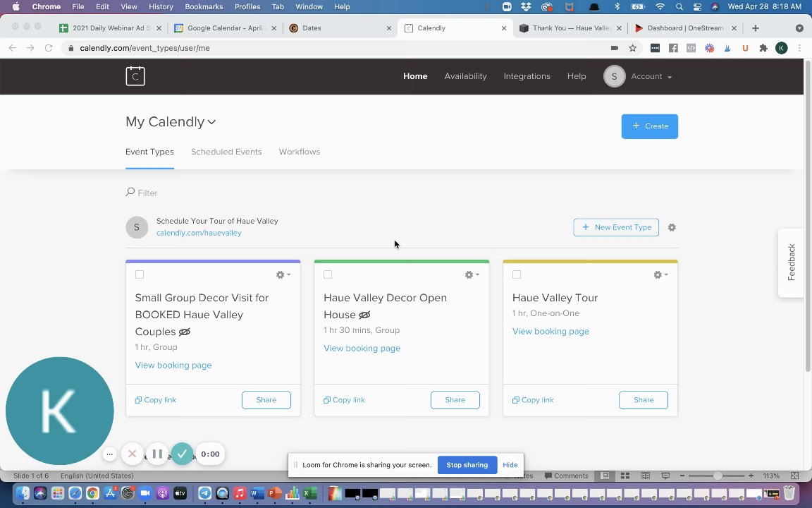Open Finder from the Dock
Viewport: 812px width, 508px height.
[x=23, y=493]
